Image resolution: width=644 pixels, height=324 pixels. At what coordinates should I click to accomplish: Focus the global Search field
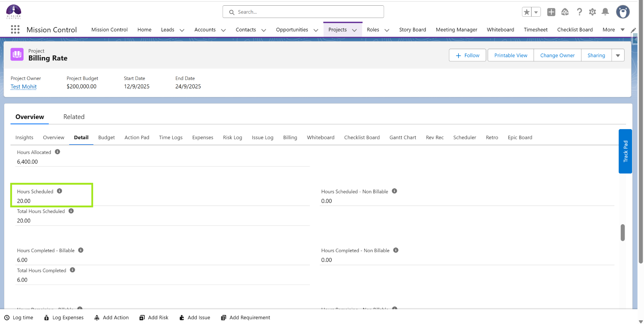[x=303, y=12]
